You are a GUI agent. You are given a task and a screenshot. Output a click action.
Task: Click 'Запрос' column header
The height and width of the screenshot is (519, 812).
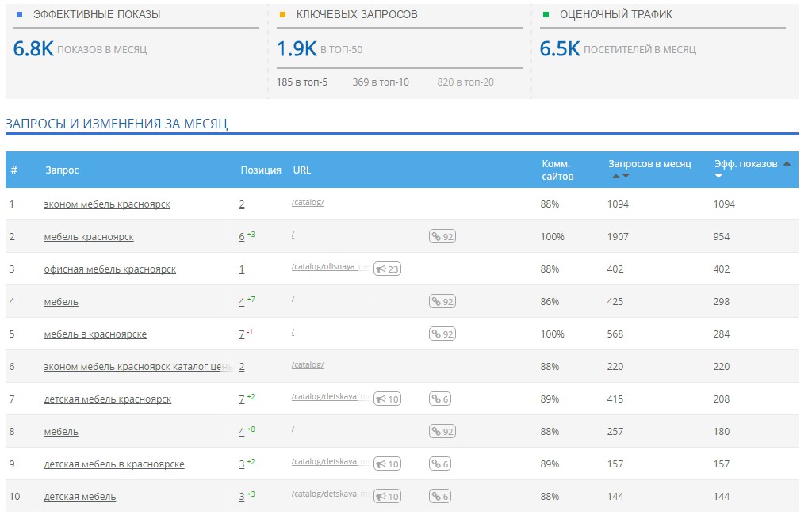tap(62, 170)
